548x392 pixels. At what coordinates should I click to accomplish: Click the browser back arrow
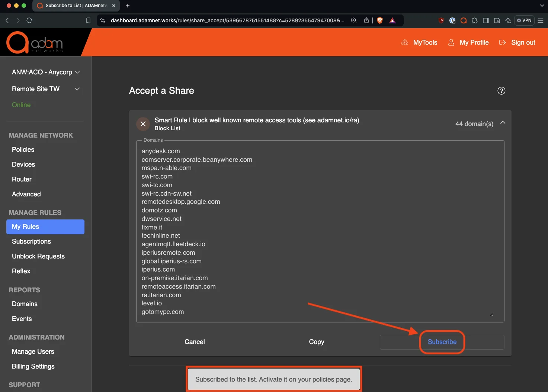tap(7, 20)
